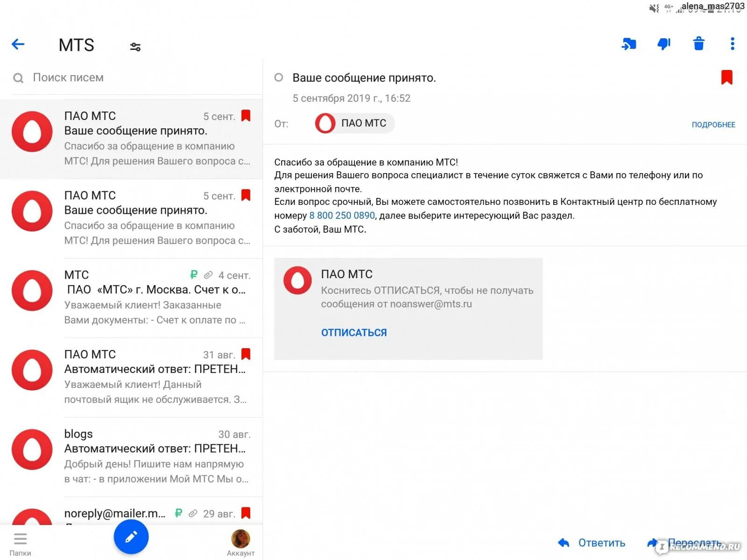Reply with the Ответить button

[592, 543]
